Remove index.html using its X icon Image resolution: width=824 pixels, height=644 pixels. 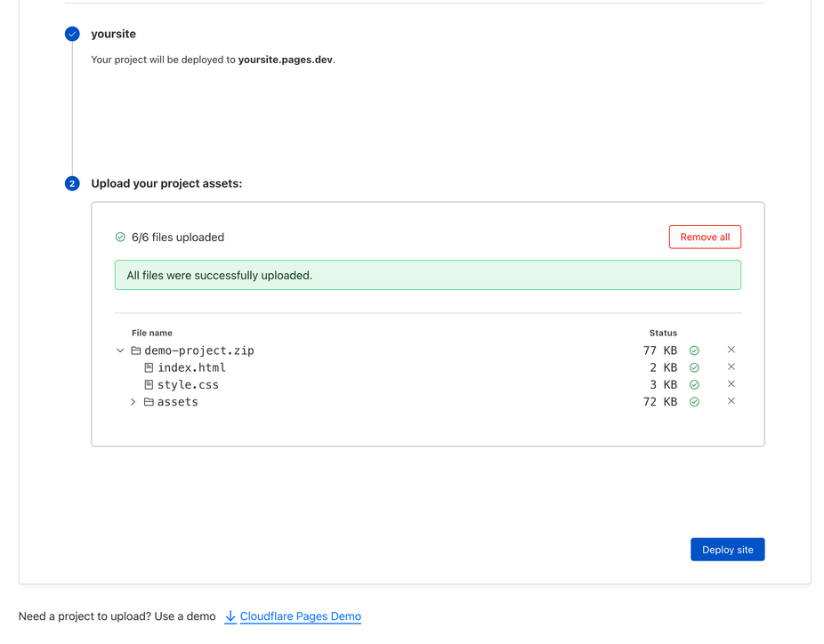click(731, 366)
